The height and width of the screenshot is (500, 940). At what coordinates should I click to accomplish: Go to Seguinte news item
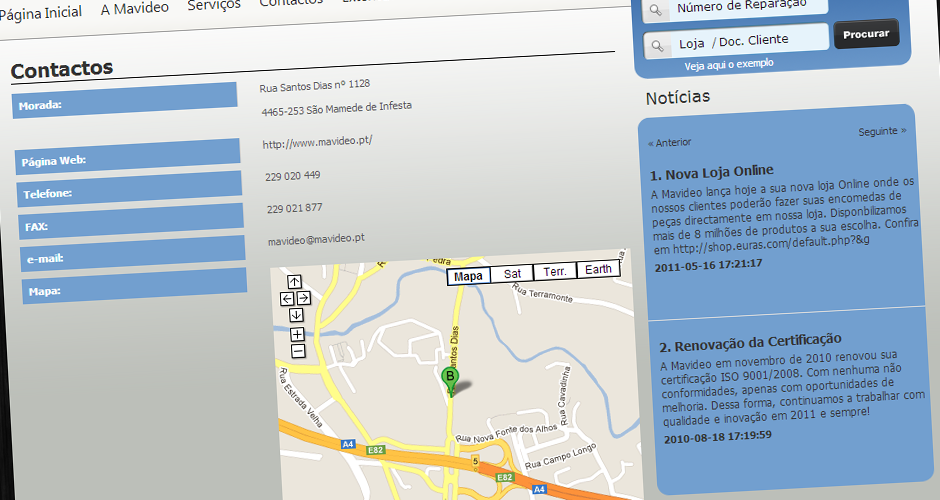pos(882,131)
